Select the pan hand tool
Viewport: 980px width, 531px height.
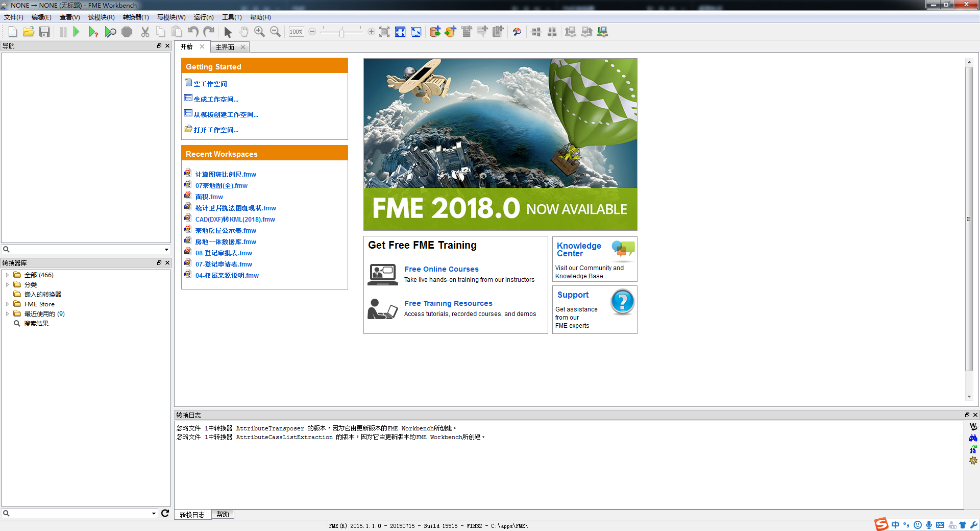[243, 32]
